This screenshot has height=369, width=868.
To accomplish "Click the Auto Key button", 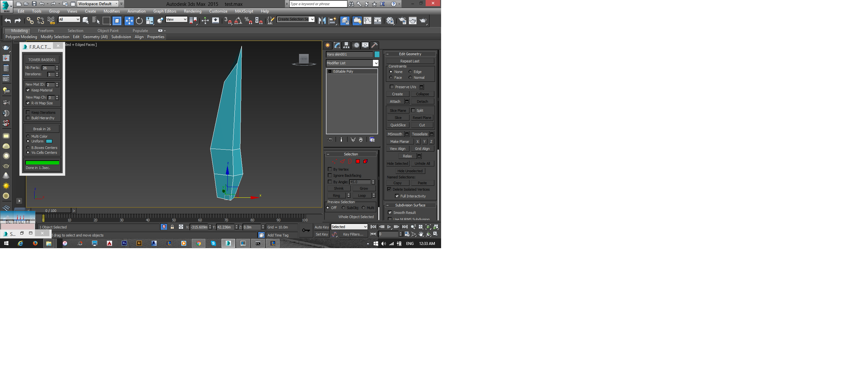I will pyautogui.click(x=321, y=227).
